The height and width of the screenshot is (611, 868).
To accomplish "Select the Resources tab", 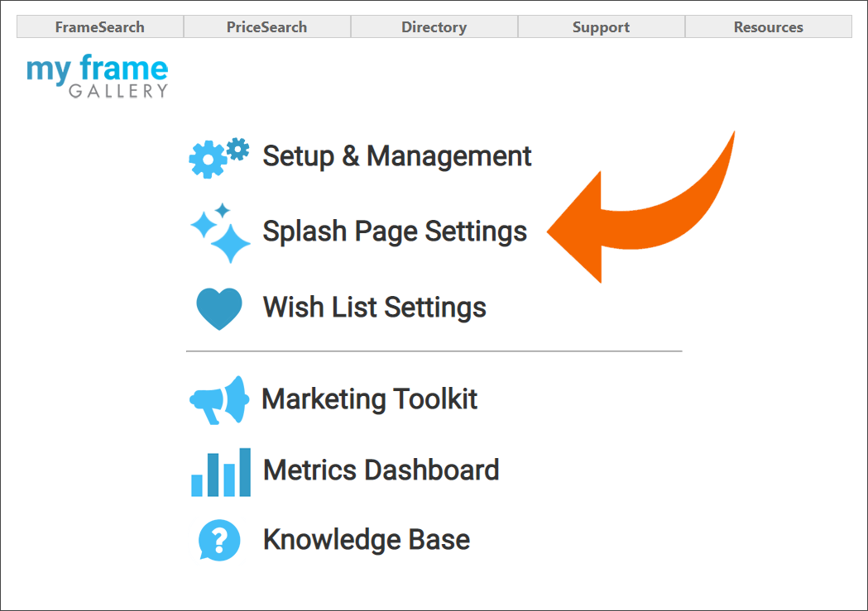I will tap(768, 26).
